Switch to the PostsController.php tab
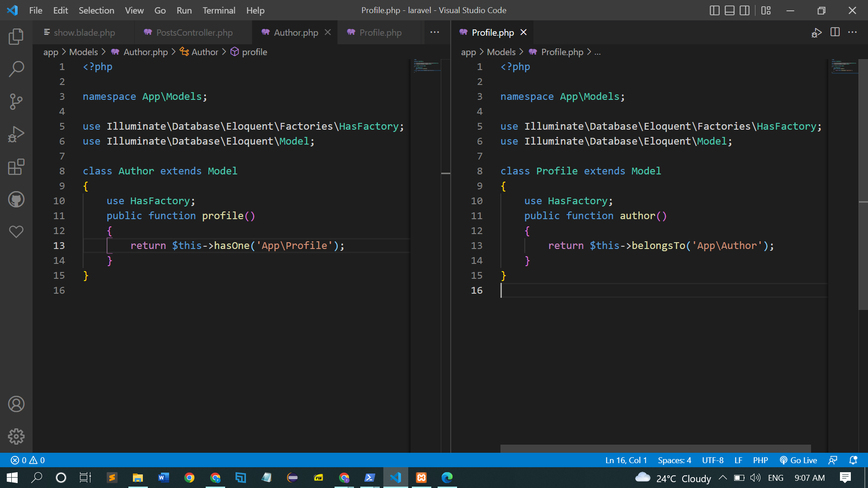Image resolution: width=868 pixels, height=488 pixels. point(193,33)
